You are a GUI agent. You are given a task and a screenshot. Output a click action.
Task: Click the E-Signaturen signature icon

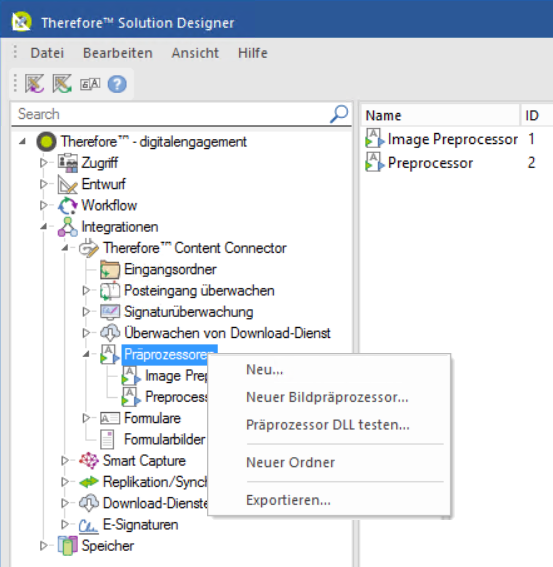(x=89, y=525)
